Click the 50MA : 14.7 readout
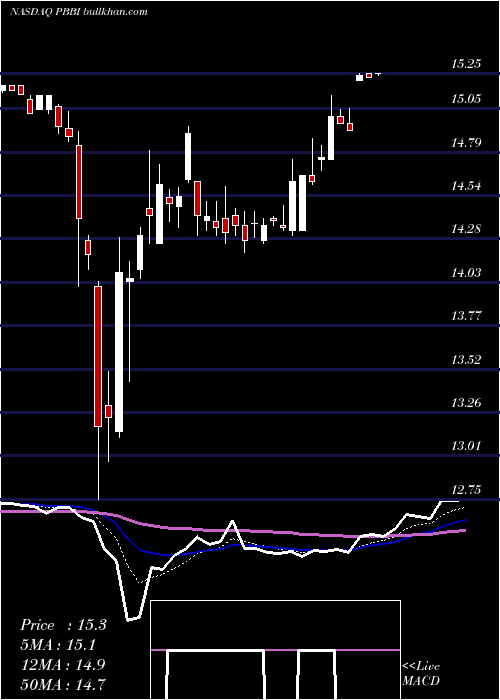The height and width of the screenshot is (700, 500). click(x=63, y=684)
